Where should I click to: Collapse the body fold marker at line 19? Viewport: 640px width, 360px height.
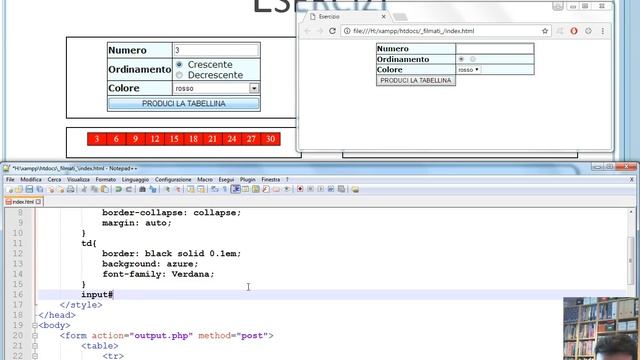(x=35, y=326)
